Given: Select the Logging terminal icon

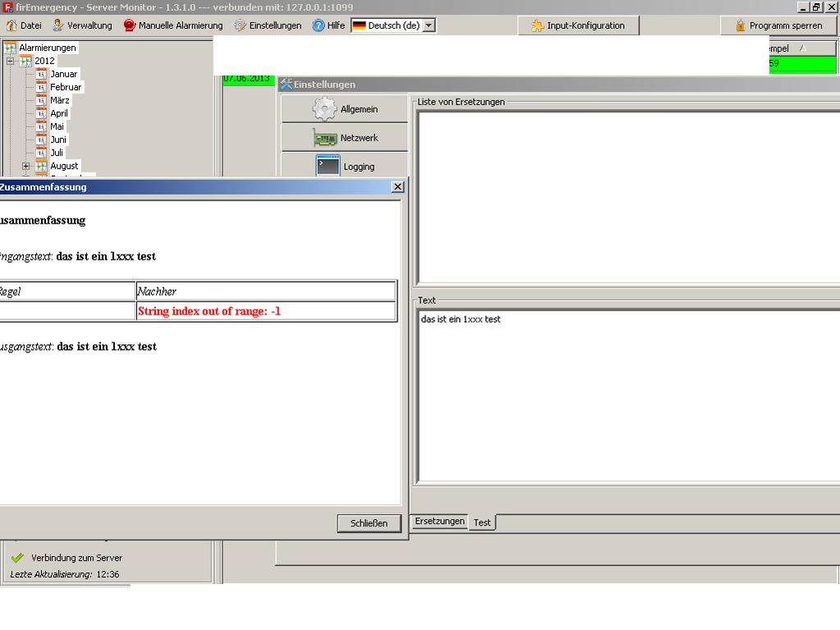Looking at the screenshot, I should (328, 166).
